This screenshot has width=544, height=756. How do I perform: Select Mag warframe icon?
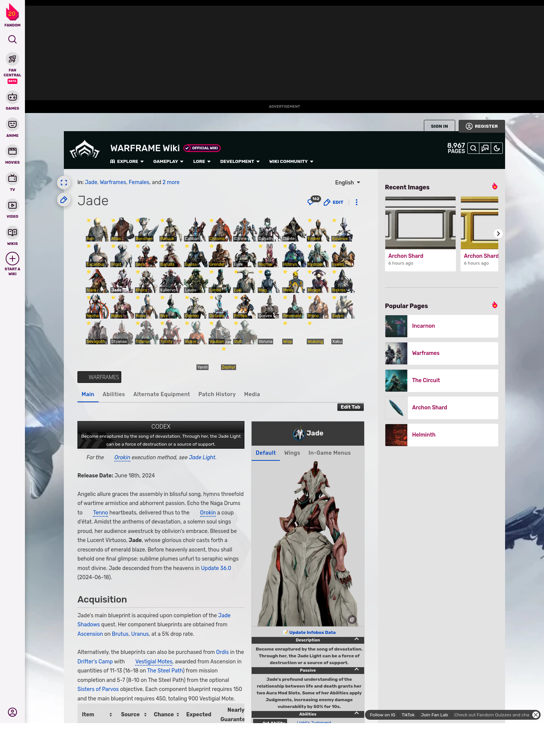coord(269,281)
